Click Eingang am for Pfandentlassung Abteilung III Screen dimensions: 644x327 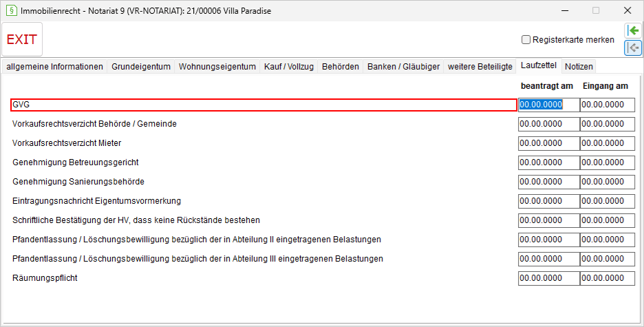pos(608,260)
